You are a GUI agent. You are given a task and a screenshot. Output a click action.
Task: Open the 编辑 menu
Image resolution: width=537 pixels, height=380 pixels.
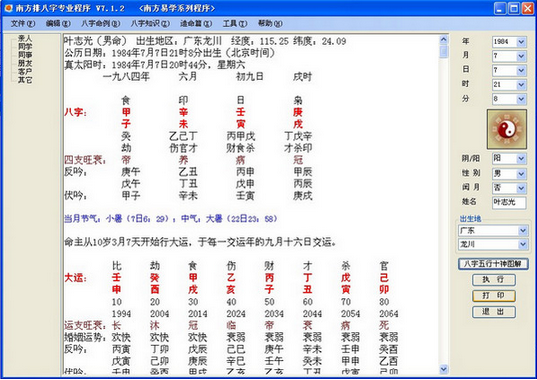58,24
